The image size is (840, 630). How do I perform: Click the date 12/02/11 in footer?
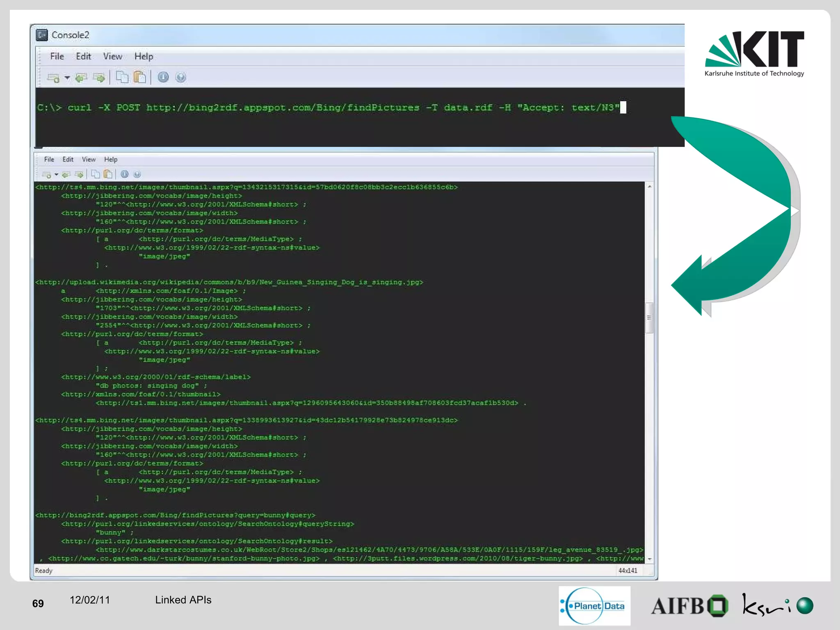point(90,600)
